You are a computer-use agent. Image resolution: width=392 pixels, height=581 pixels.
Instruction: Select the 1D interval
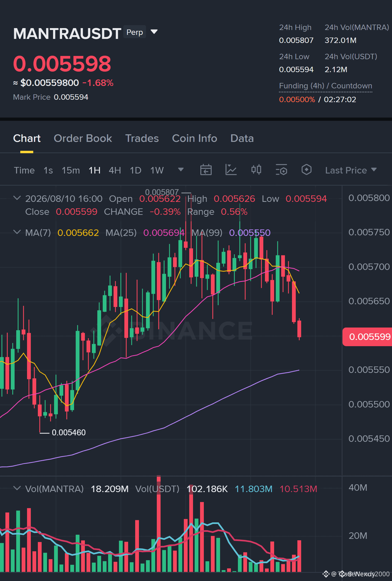point(136,170)
